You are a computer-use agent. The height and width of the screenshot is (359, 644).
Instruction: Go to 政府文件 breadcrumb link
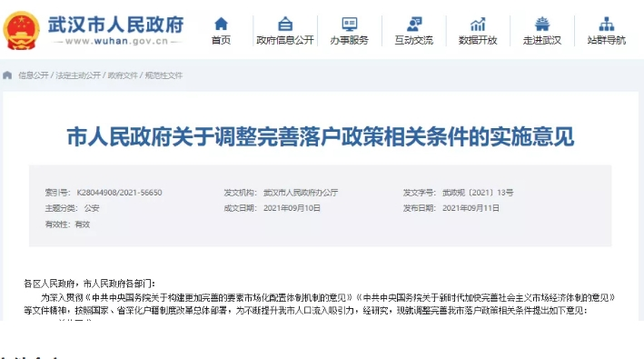tap(123, 75)
